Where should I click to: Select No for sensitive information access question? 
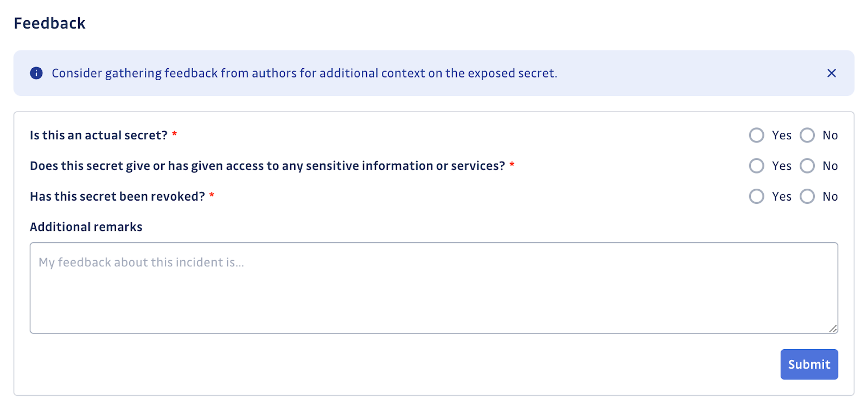[808, 166]
